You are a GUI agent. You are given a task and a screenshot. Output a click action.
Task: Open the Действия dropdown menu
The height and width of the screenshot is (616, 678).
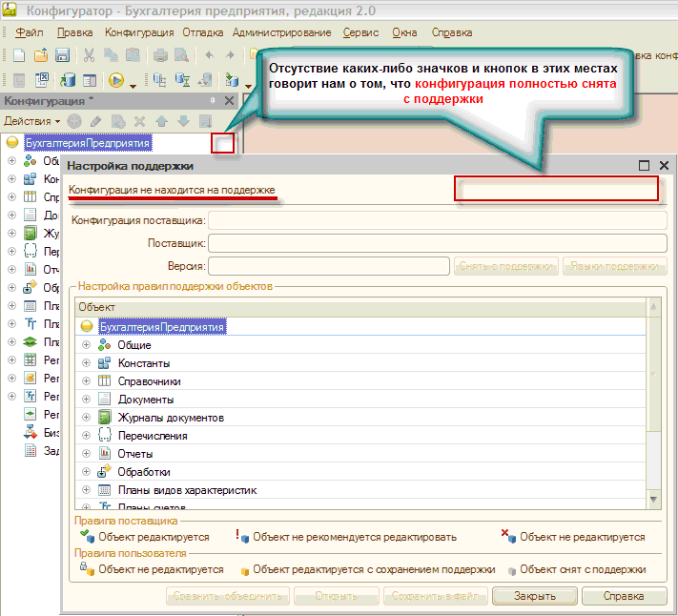(x=31, y=121)
